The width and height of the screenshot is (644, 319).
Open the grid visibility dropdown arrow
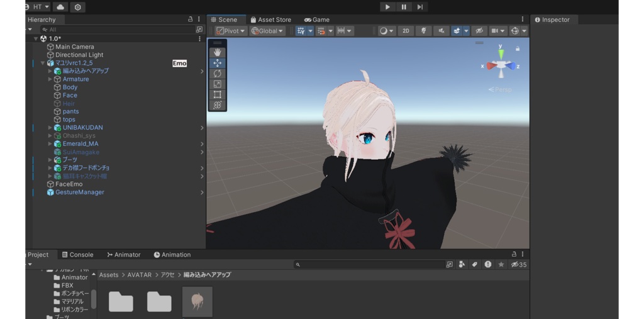[x=311, y=31]
